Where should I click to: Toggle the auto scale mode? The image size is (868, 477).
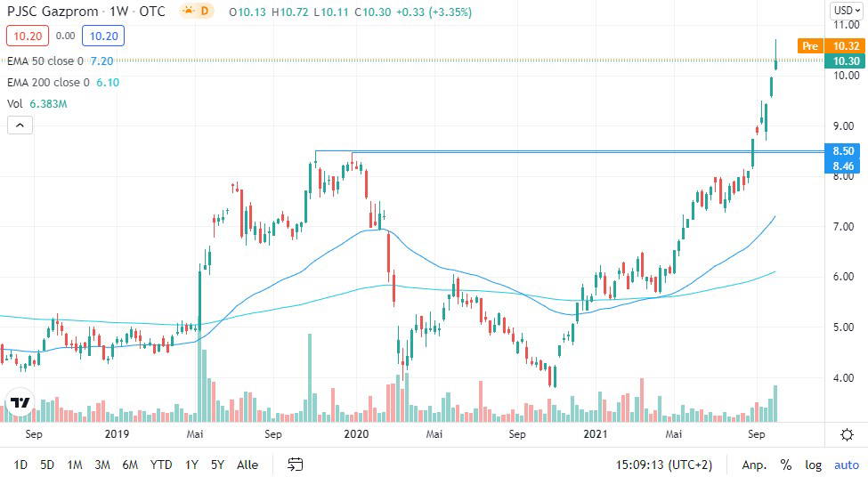click(x=847, y=465)
